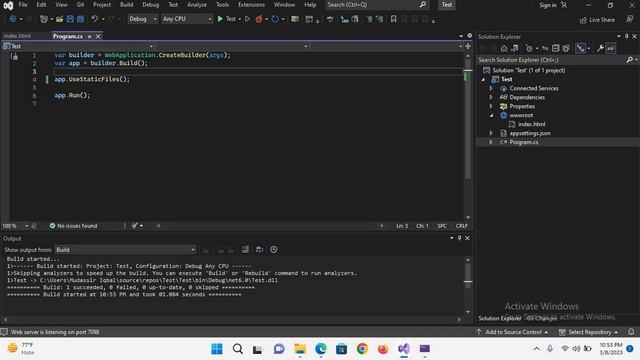The width and height of the screenshot is (640, 360).
Task: Open Visual Studio from Windows taskbar
Action: pos(404,349)
